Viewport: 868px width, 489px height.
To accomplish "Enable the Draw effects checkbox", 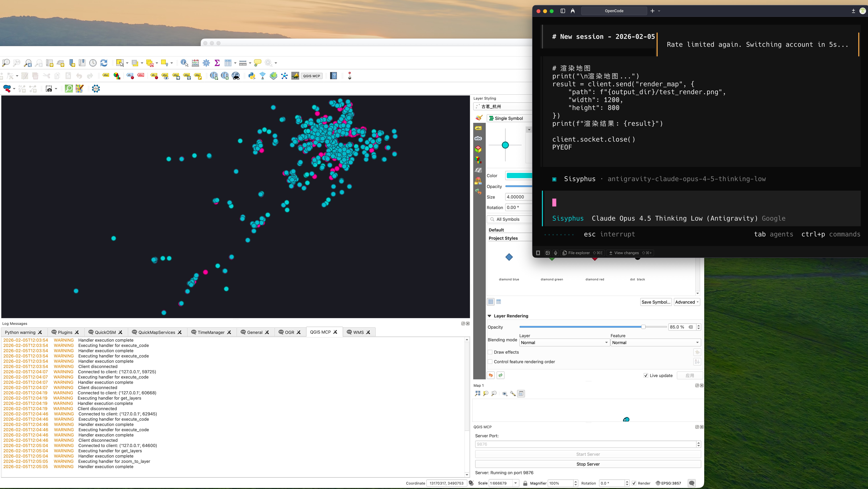I will click(x=490, y=352).
